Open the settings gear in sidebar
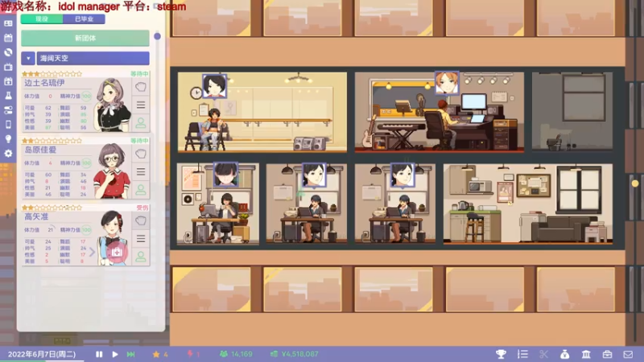The image size is (644, 362). (x=8, y=154)
